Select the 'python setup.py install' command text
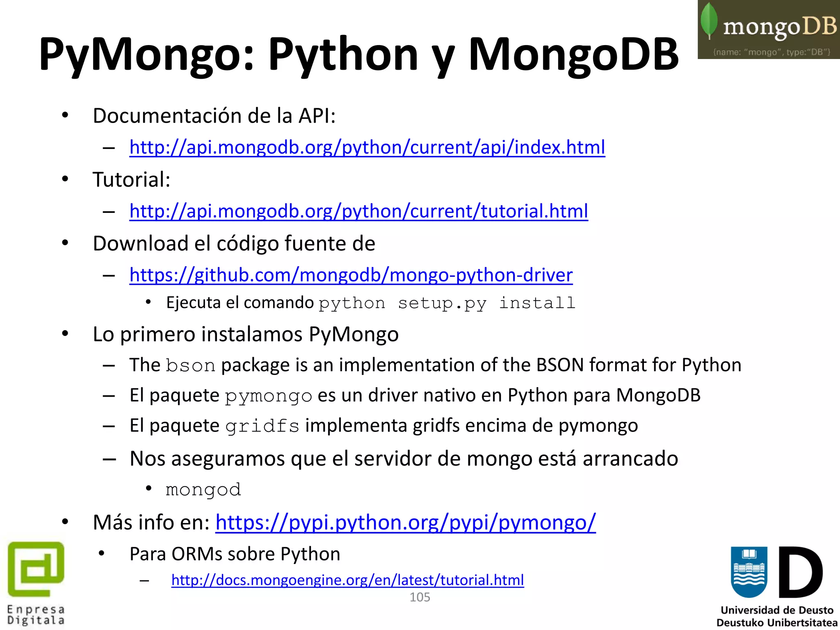Viewport: 840px width, 630px height. pyautogui.click(x=447, y=304)
